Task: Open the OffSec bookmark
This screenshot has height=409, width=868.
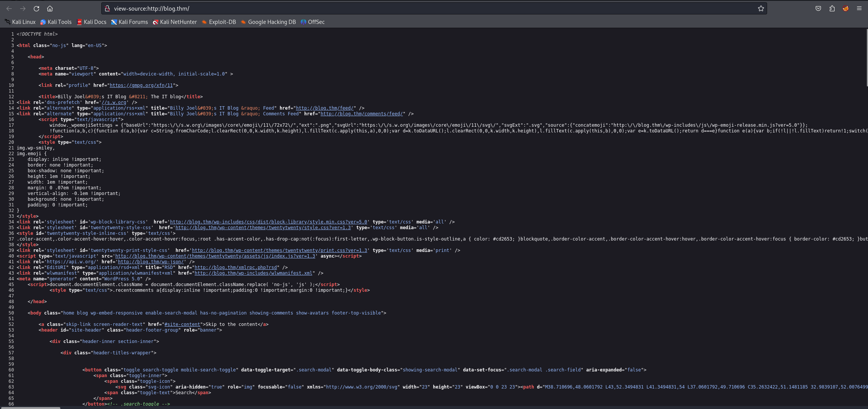Action: [313, 22]
